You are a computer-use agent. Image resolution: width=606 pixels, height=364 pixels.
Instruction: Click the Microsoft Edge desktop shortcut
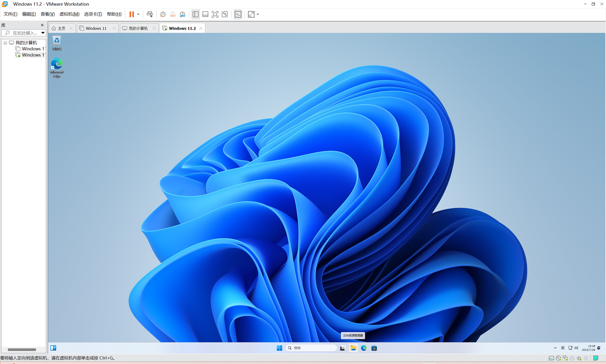click(x=57, y=68)
